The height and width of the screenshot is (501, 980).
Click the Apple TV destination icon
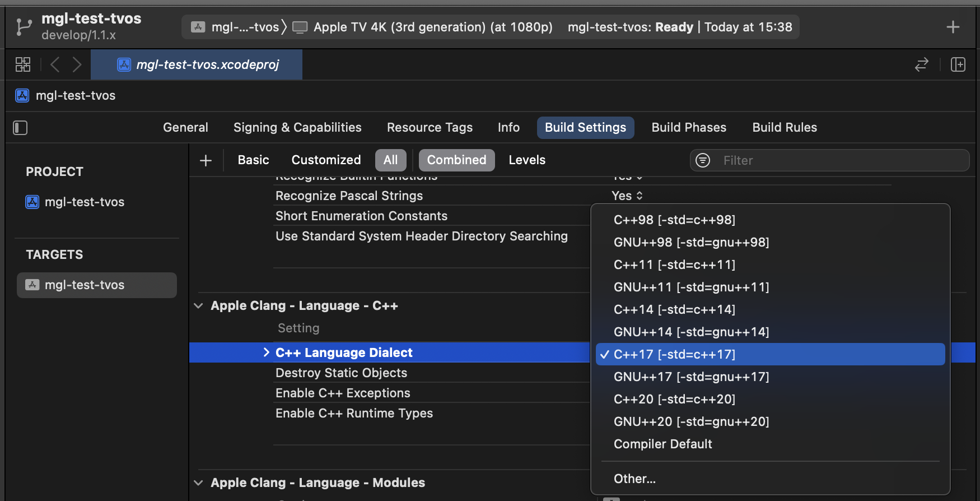pos(300,27)
